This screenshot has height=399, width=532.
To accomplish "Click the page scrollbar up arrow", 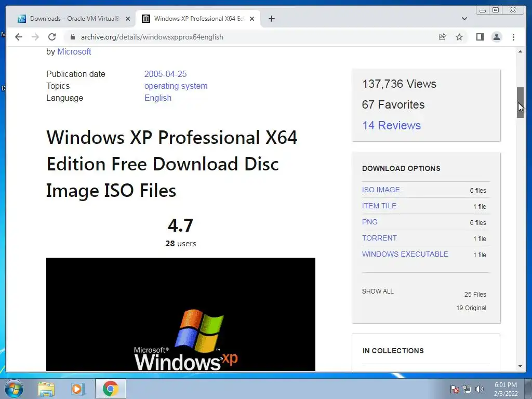I will (520, 51).
